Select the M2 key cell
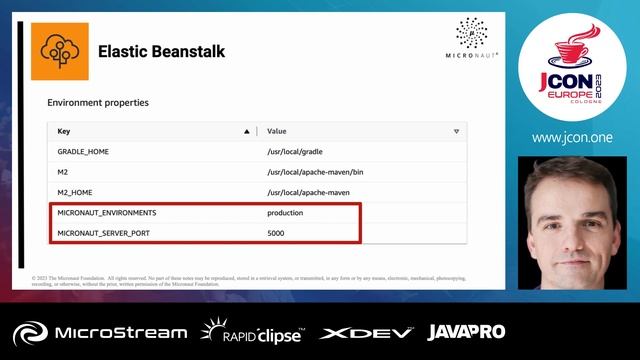The image size is (640, 360). point(62,172)
